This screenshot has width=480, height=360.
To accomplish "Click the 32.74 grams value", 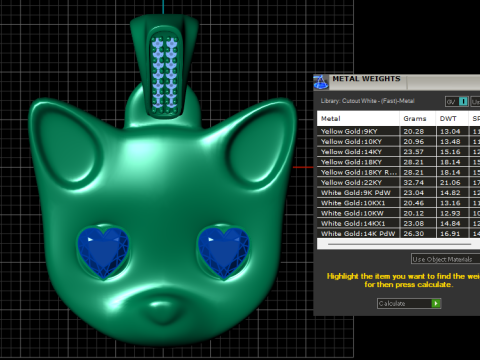I will (x=414, y=183).
